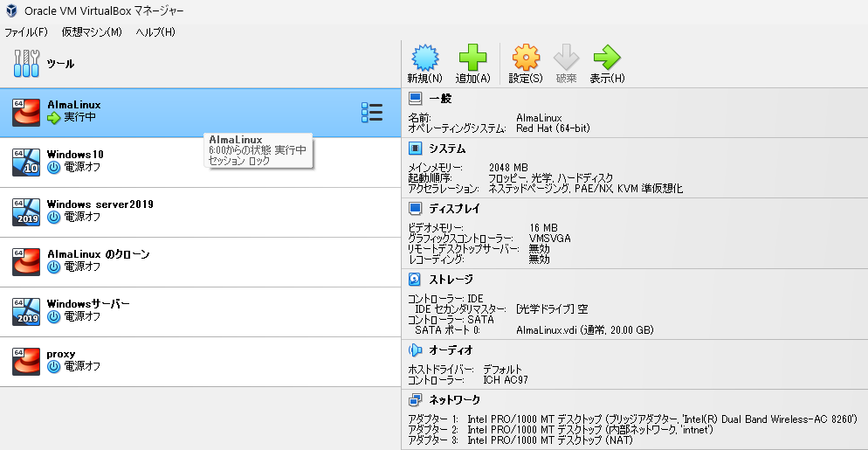Image resolution: width=868 pixels, height=450 pixels.
Task: Click the 表示(H) show arrow icon
Action: point(607,57)
